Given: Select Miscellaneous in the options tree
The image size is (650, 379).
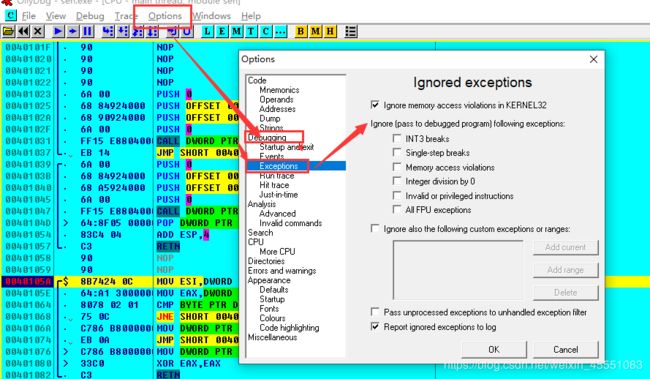Looking at the screenshot, I should 272,337.
